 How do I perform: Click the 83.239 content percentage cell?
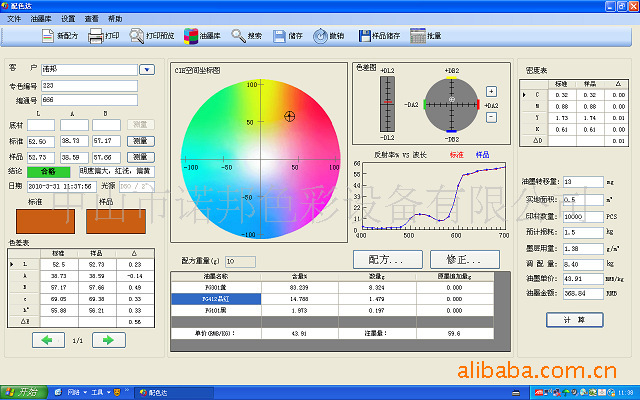[x=300, y=288]
